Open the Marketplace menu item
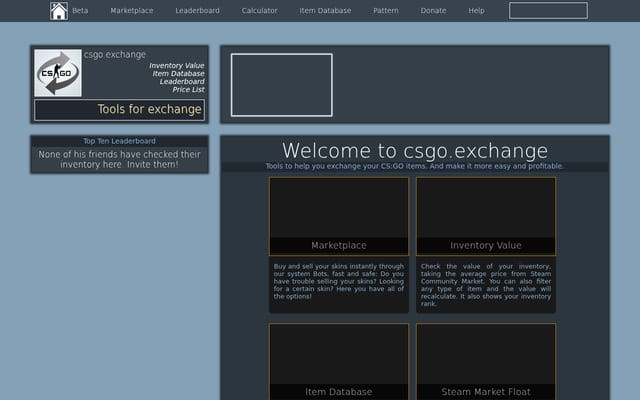The height and width of the screenshot is (400, 640). pos(132,11)
